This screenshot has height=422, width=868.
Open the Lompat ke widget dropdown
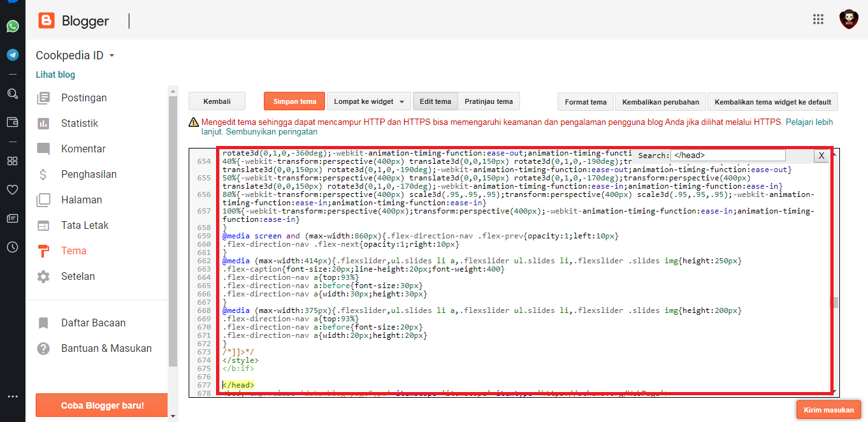pos(368,101)
